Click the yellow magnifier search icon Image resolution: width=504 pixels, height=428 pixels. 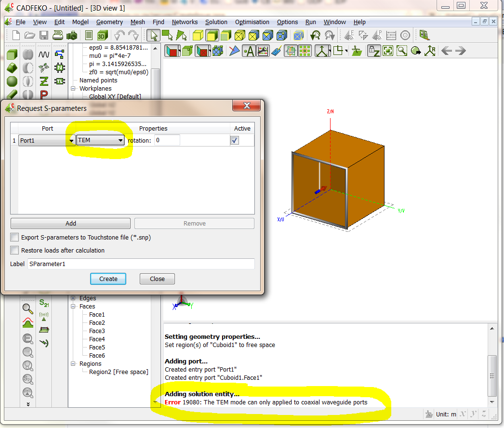[28, 308]
